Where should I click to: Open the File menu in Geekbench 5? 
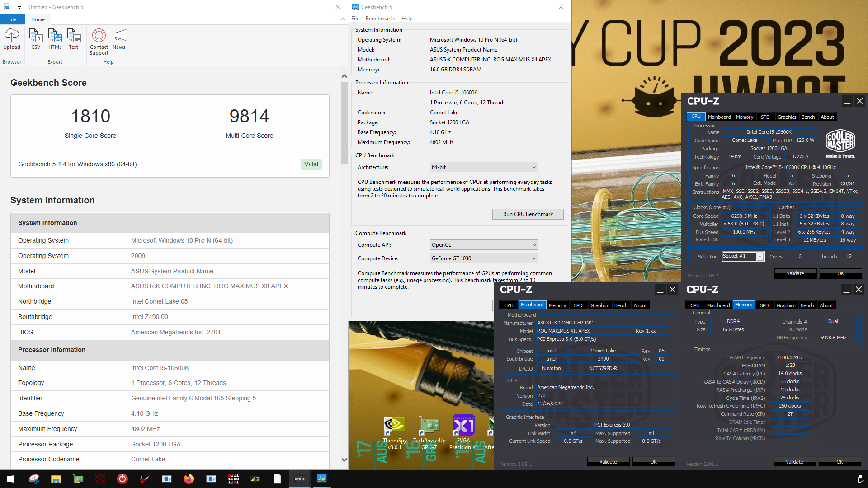(x=355, y=19)
